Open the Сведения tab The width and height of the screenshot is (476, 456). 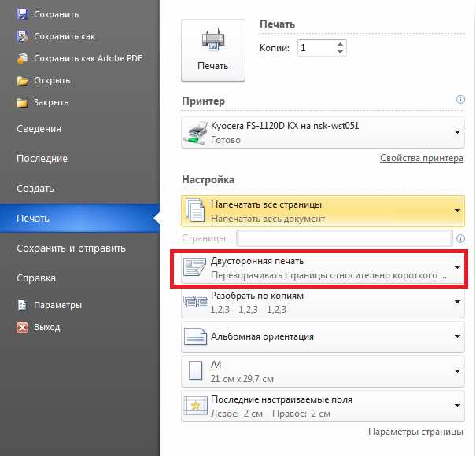[x=39, y=129]
